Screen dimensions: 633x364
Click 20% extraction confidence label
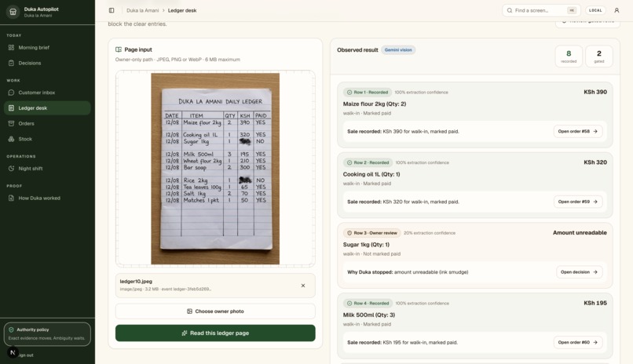[x=430, y=233]
